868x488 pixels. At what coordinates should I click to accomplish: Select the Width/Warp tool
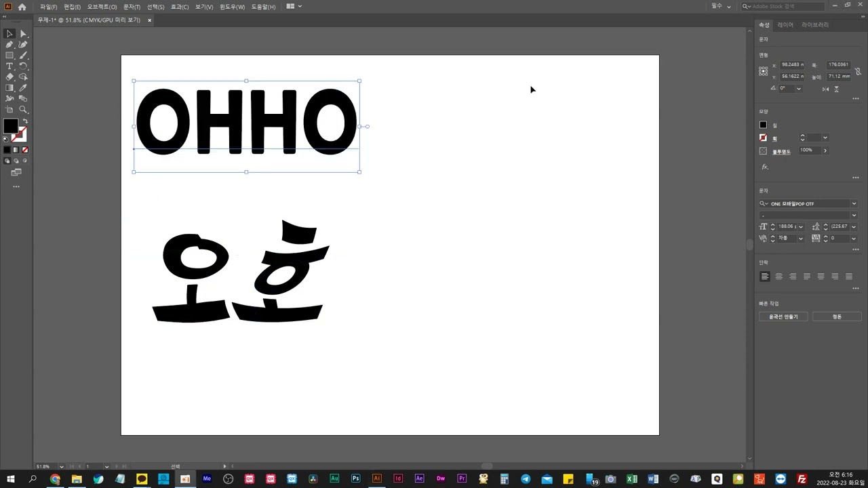coord(9,98)
